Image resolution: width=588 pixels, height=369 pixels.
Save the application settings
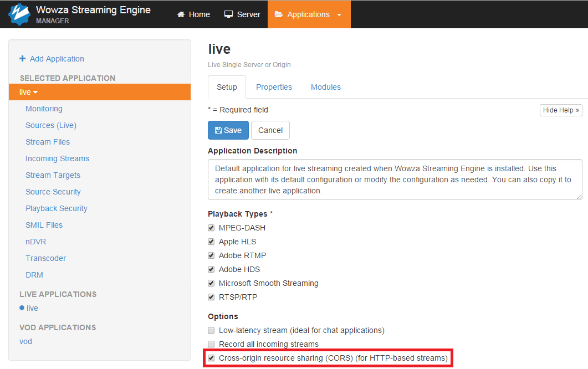tap(228, 130)
